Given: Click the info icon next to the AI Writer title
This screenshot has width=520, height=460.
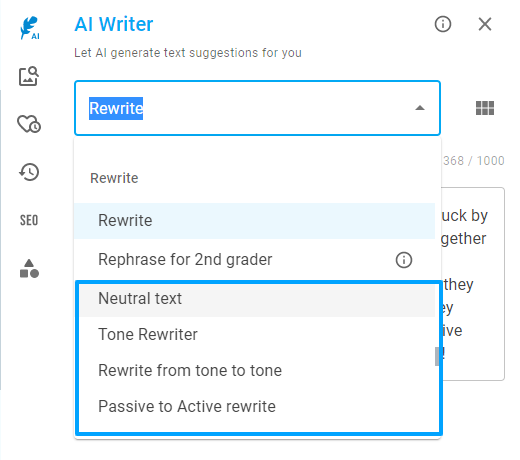Looking at the screenshot, I should coord(443,24).
